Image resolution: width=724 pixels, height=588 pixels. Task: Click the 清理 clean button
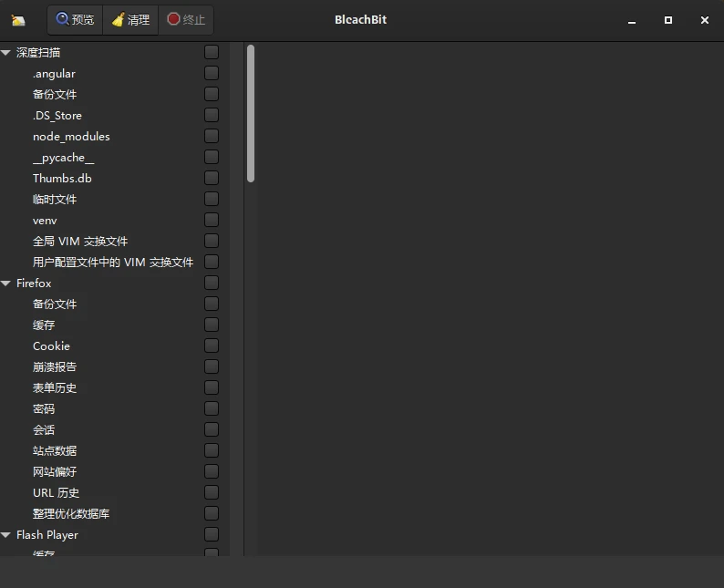[x=130, y=20]
